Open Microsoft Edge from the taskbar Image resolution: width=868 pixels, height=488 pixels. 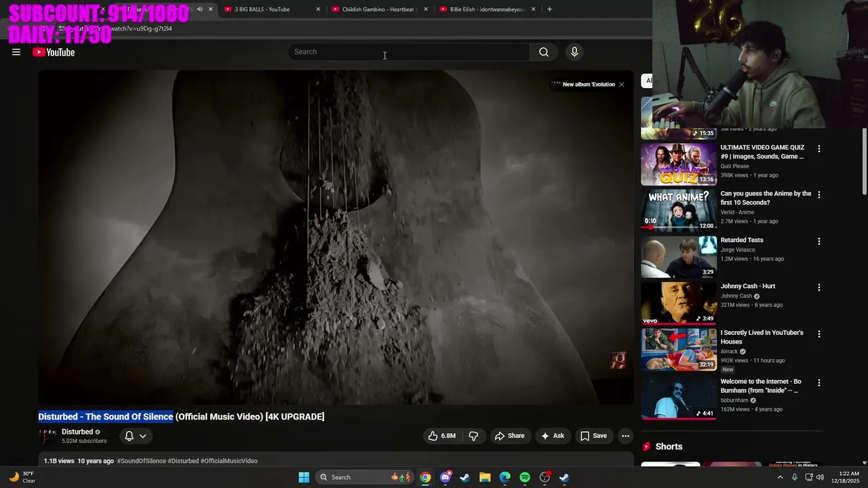coord(505,477)
